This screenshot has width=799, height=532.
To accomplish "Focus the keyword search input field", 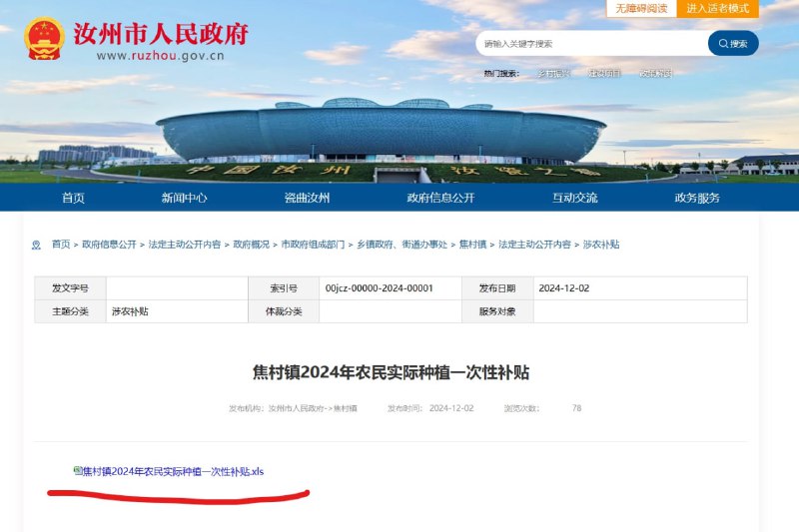I will (x=592, y=44).
